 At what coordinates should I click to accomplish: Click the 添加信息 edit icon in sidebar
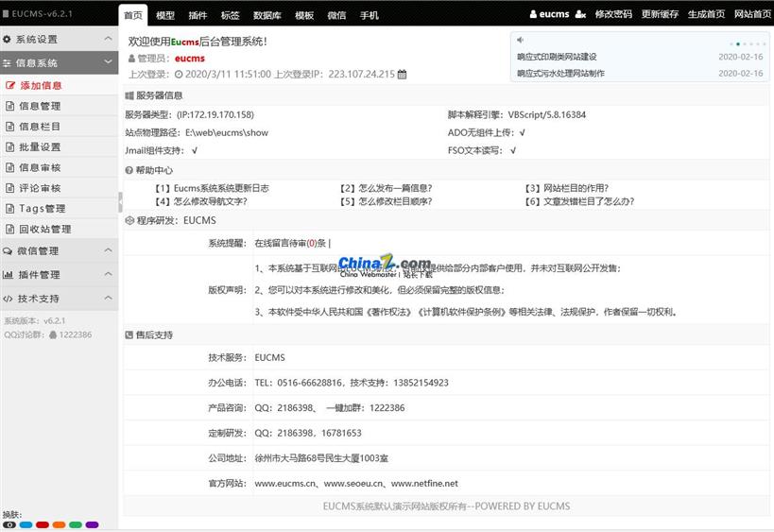point(10,85)
